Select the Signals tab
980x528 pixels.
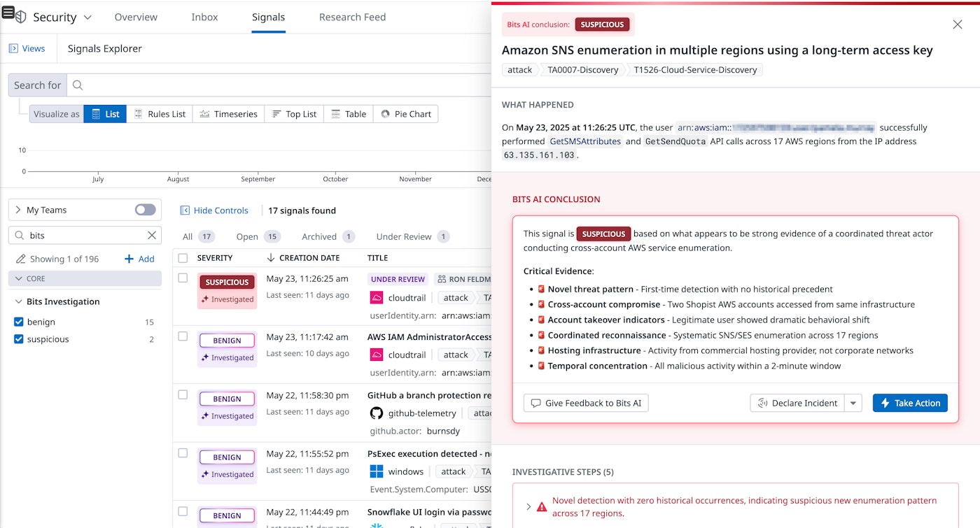(x=268, y=17)
